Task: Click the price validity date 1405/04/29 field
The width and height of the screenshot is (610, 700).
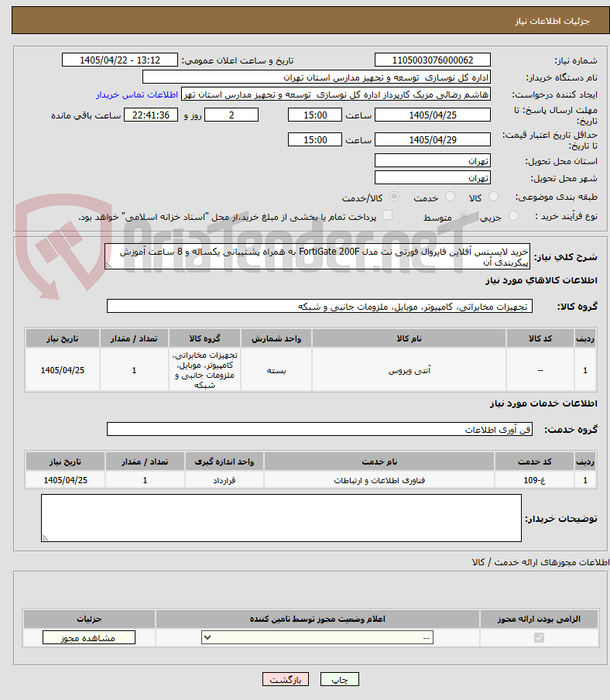Action: [x=433, y=139]
